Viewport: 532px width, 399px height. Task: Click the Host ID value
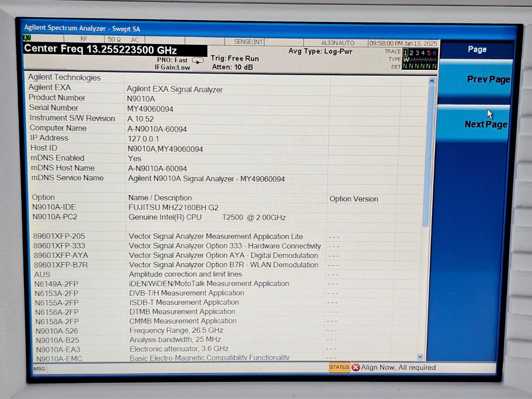(x=165, y=149)
